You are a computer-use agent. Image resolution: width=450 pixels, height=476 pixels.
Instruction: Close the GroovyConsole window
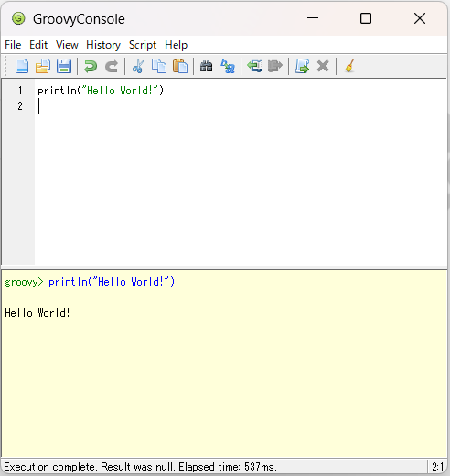pyautogui.click(x=420, y=18)
